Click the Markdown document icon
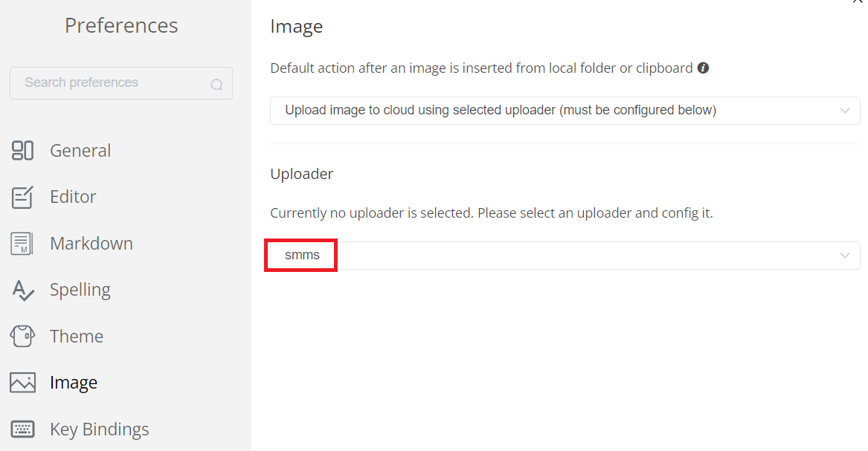Image resolution: width=868 pixels, height=451 pixels. click(x=22, y=244)
